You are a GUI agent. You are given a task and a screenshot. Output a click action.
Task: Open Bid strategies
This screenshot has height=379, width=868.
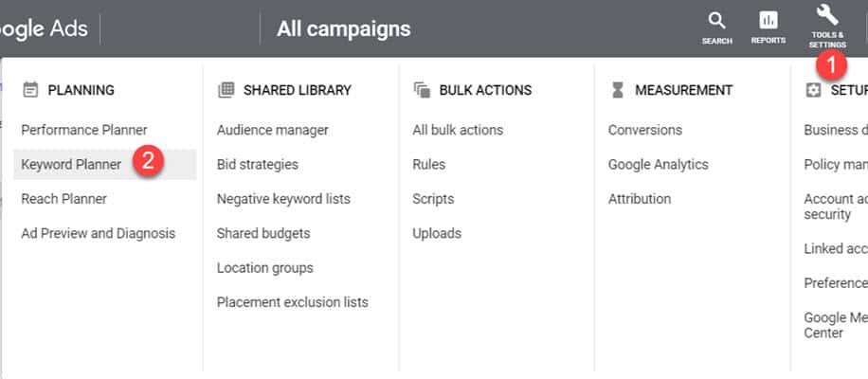click(258, 164)
